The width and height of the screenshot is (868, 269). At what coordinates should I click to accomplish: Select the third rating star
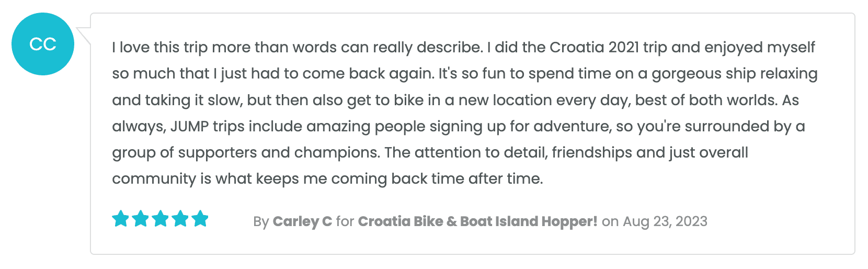click(161, 218)
